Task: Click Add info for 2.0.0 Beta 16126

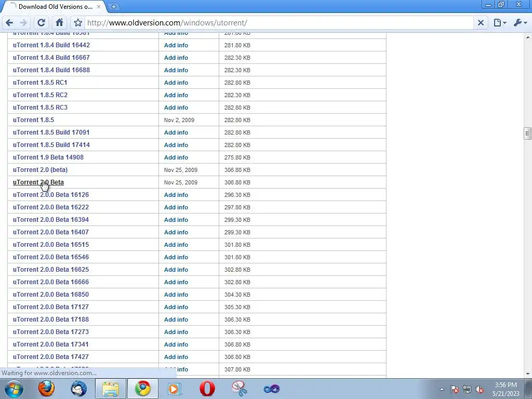Action: 176,195
